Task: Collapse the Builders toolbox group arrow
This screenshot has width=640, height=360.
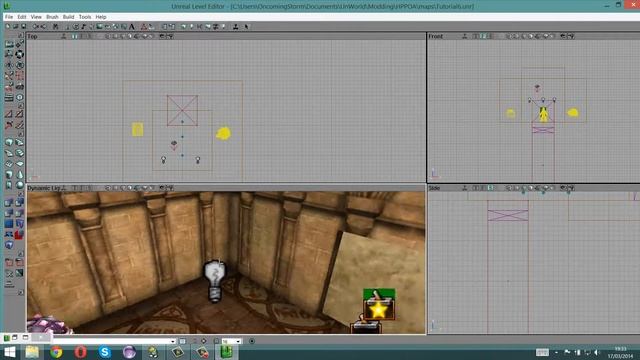Action: 21,135
